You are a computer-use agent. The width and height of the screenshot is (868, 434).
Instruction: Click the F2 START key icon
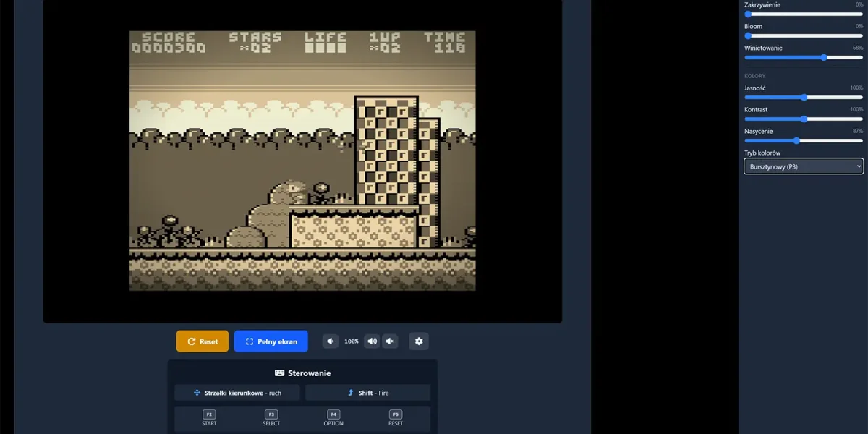(209, 414)
